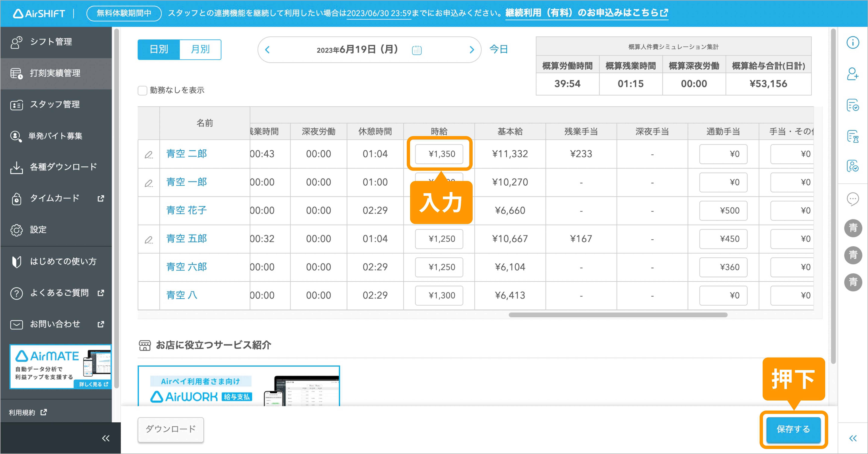Click the list with checkmark icon in right panel
The height and width of the screenshot is (454, 868).
pyautogui.click(x=853, y=105)
